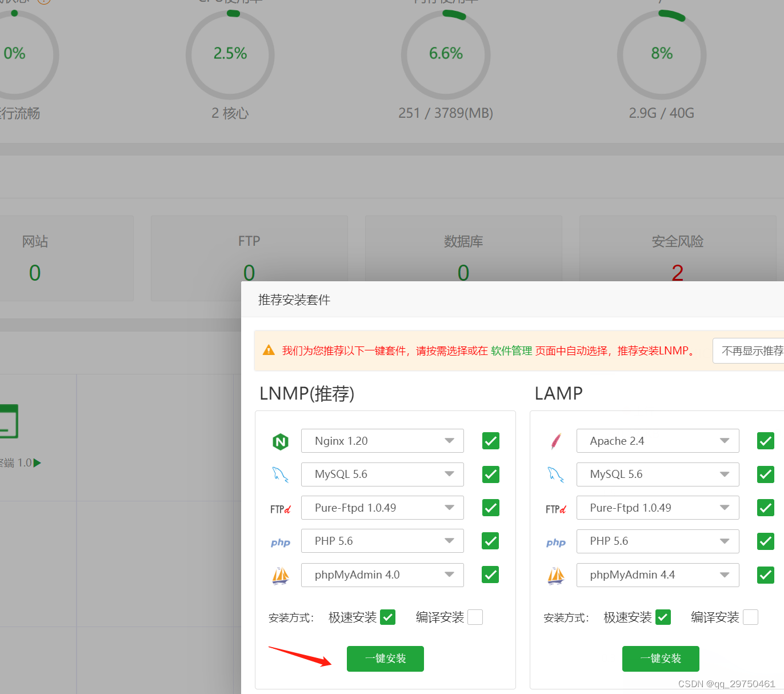784x694 pixels.
Task: Open the phpMyAdmin 4.0 dropdown
Action: [382, 575]
